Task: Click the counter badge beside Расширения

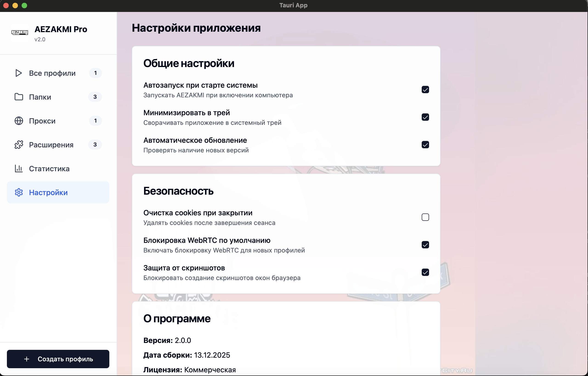Action: pos(95,145)
